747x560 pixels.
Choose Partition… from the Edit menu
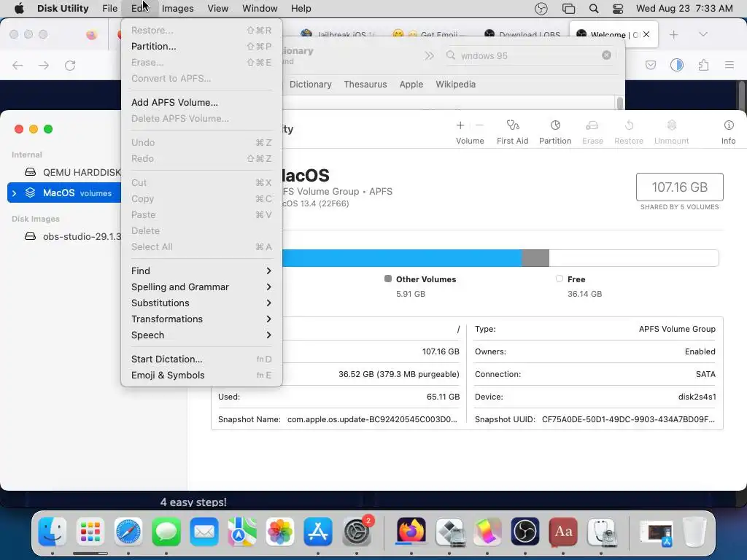click(x=202, y=46)
